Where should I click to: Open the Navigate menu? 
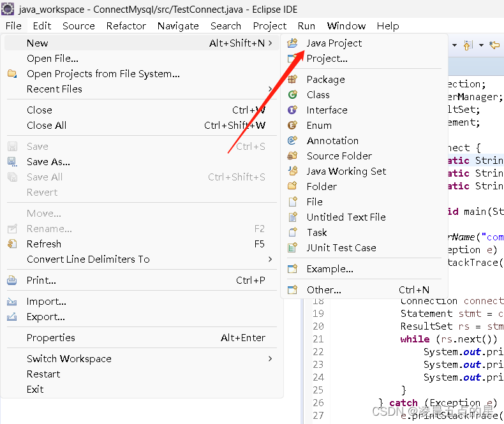[178, 26]
